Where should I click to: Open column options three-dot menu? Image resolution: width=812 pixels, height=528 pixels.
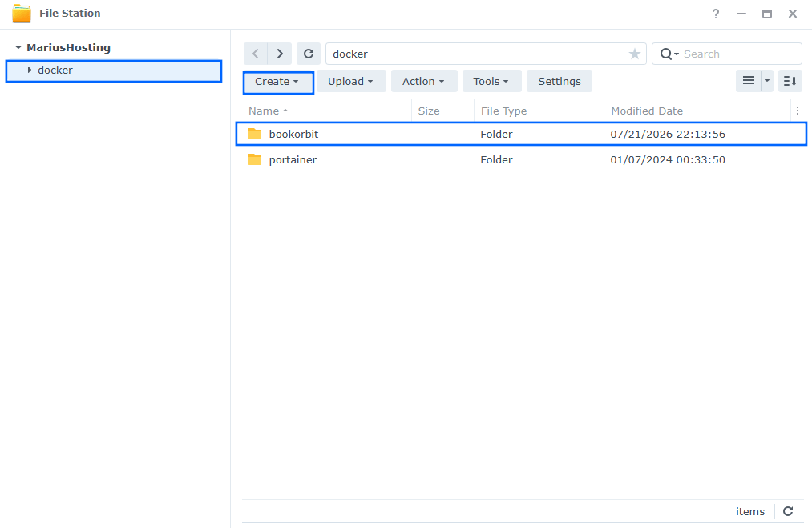[x=798, y=111]
